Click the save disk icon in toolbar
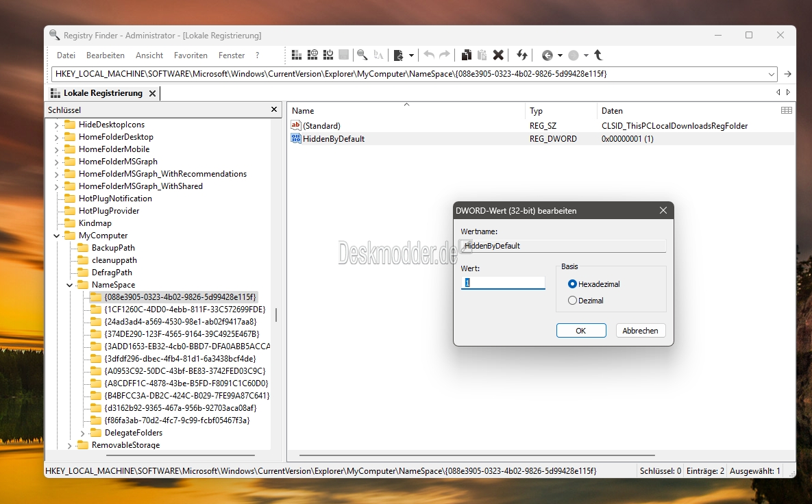This screenshot has width=812, height=504. 343,55
